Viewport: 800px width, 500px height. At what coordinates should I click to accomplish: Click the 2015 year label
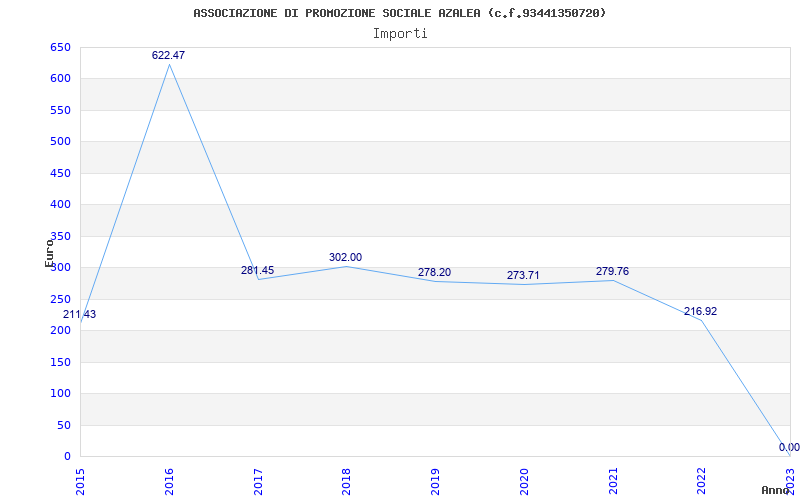[80, 479]
